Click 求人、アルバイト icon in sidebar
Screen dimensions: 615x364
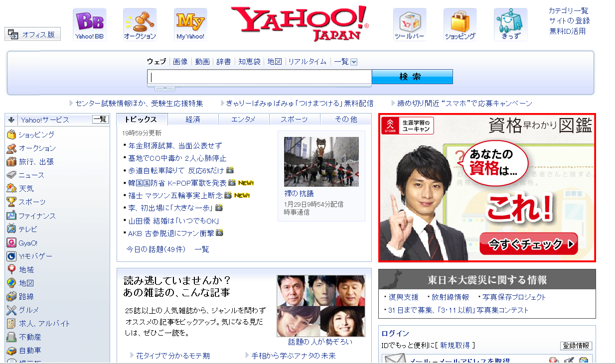tap(11, 323)
